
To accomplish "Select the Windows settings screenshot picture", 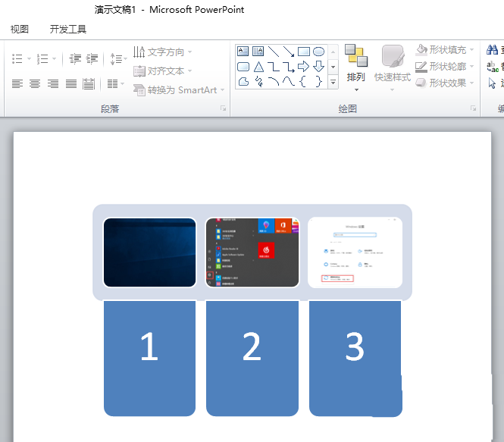I will (x=355, y=252).
